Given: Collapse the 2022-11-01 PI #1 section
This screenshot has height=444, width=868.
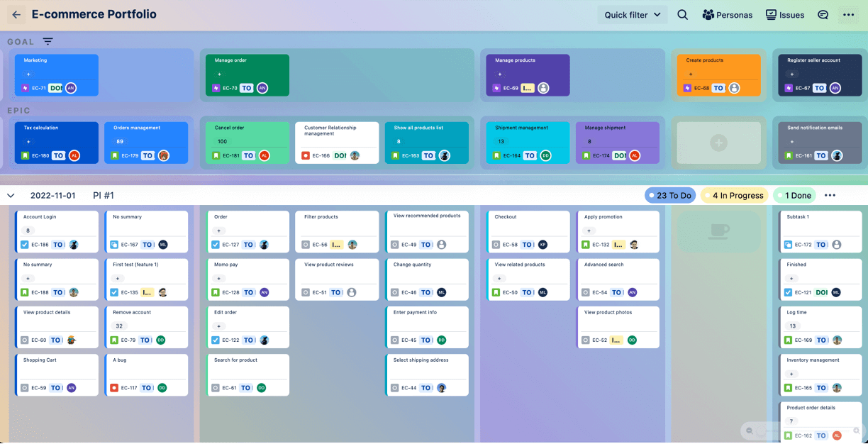Looking at the screenshot, I should [10, 195].
